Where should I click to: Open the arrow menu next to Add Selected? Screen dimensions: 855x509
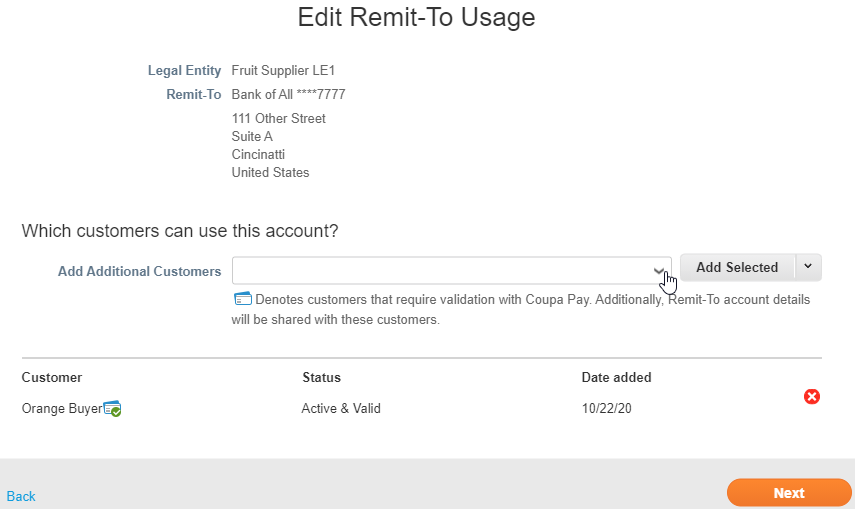coord(808,267)
